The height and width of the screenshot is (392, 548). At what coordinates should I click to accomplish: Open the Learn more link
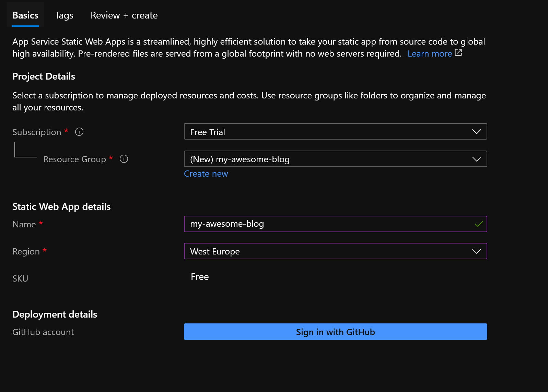(x=430, y=54)
